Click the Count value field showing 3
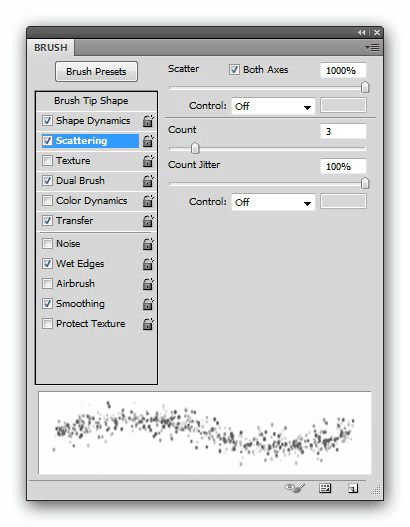Viewport: 410px width, 527px height. click(x=343, y=131)
